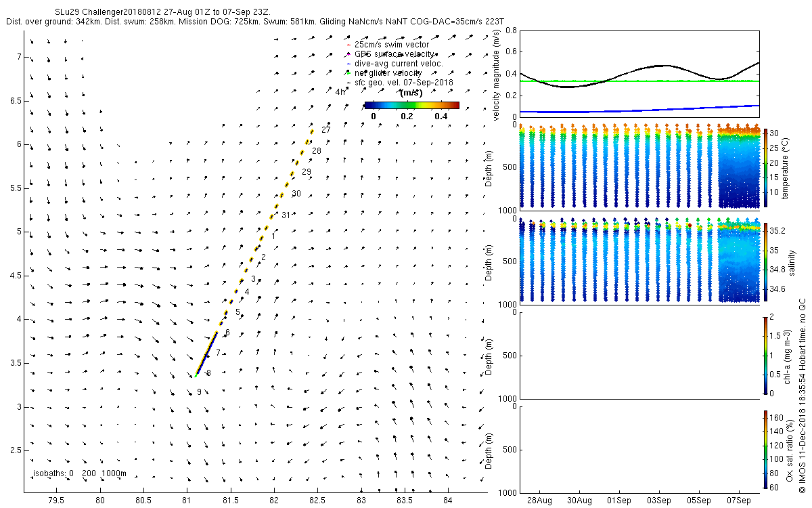Click the 'temperature (°C)' colorbar label
This screenshot has height=508, width=812.
[785, 167]
